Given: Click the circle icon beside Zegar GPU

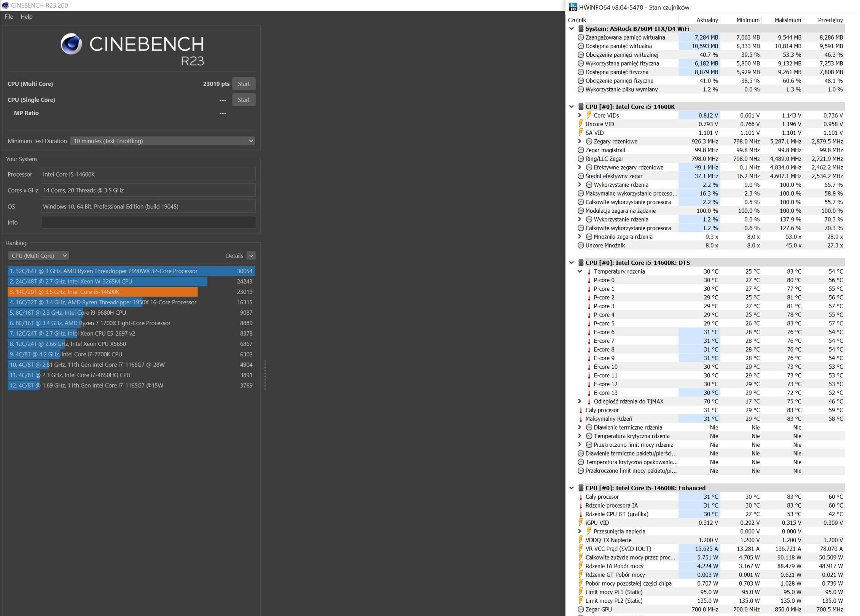Looking at the screenshot, I should [581, 610].
